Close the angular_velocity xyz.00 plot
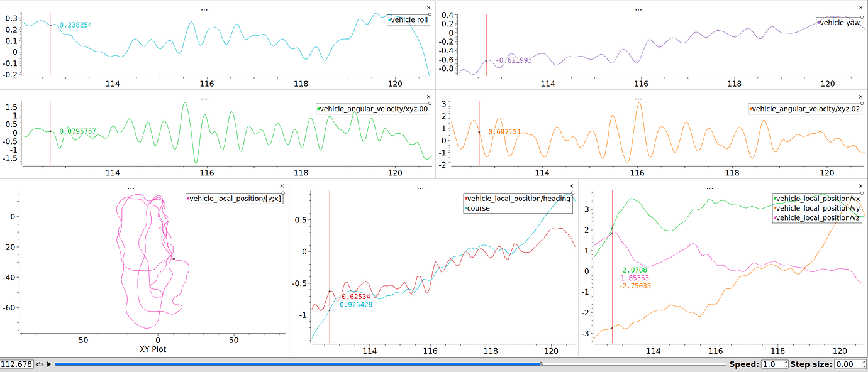This screenshot has width=868, height=372. click(x=429, y=97)
